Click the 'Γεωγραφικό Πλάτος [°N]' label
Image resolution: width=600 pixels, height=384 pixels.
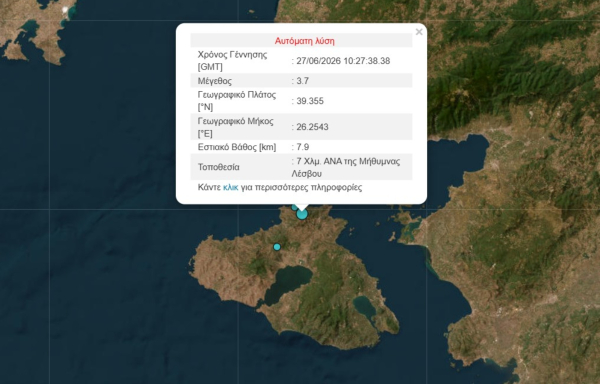[x=236, y=101]
